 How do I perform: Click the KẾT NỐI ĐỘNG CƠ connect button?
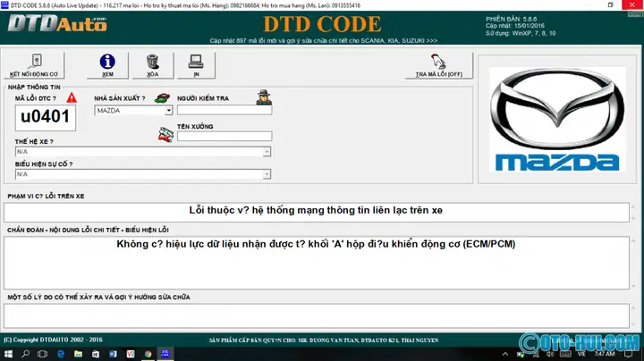[33, 65]
